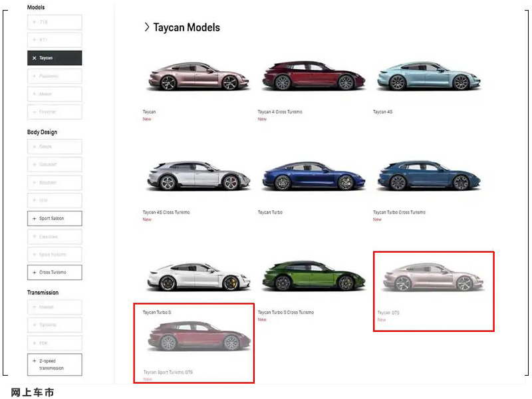Screen dimensions: 532x399
Task: Click the Transmission filter section heading
Action: [43, 293]
